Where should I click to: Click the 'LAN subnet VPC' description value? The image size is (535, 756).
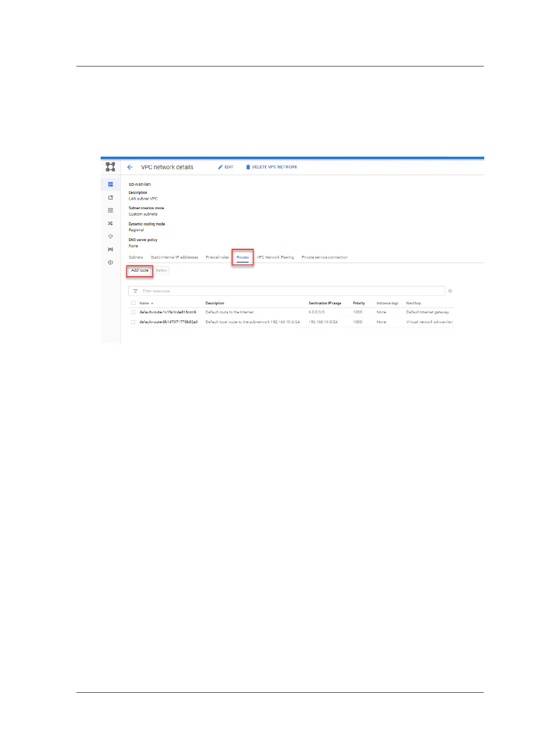[143, 198]
